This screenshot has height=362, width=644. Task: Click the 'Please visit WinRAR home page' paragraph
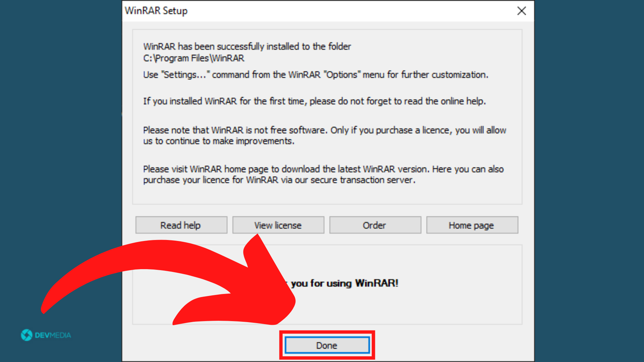tap(323, 174)
